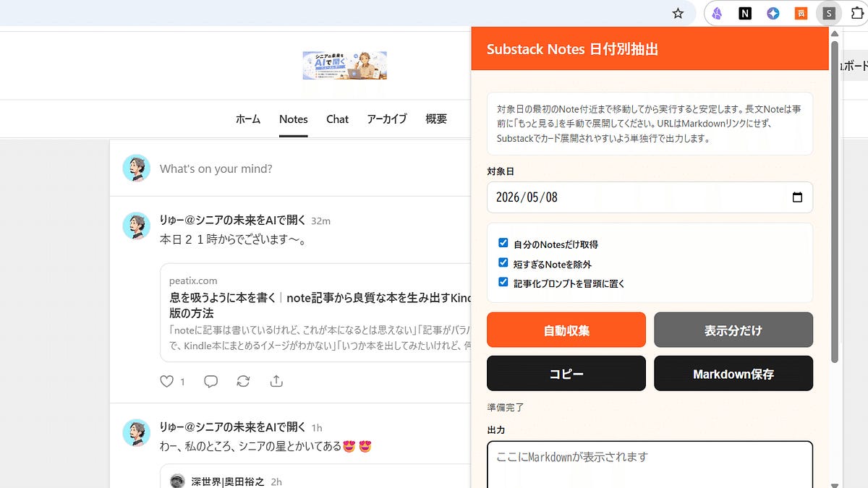This screenshot has width=868, height=488.
Task: Click the 出力 Markdown output text area
Action: (x=650, y=464)
